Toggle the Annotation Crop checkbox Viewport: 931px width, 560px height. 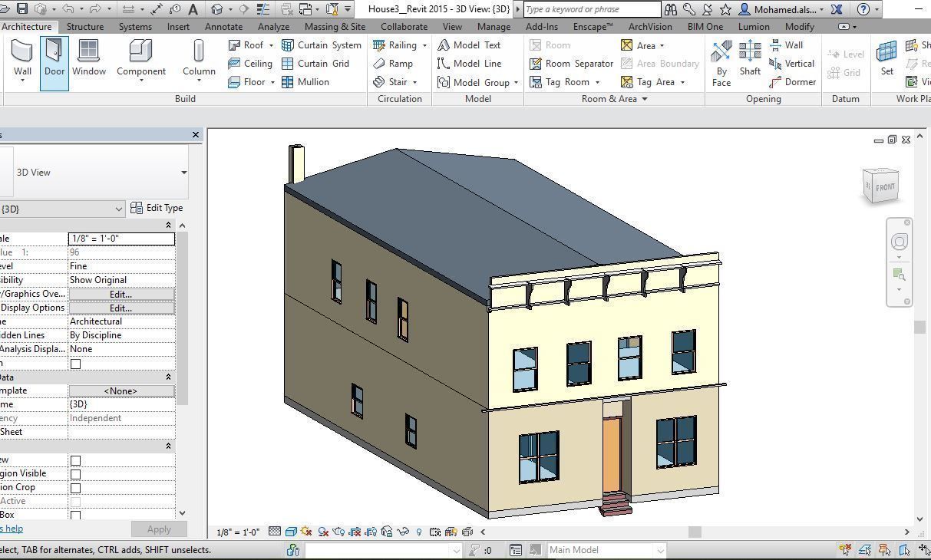[75, 488]
